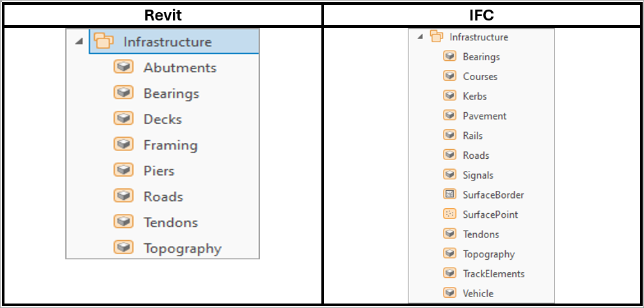Select the TrackElements layer
Screen dimensions: 644x308
[493, 273]
